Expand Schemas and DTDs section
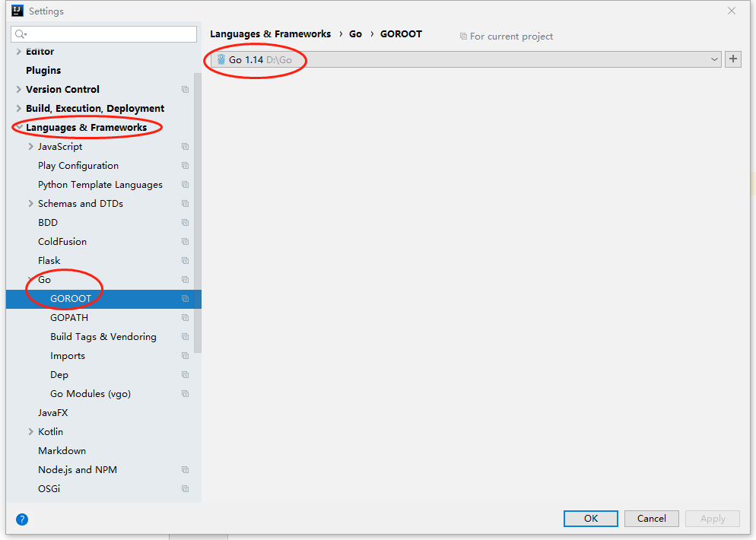The height and width of the screenshot is (540, 756). pos(30,204)
